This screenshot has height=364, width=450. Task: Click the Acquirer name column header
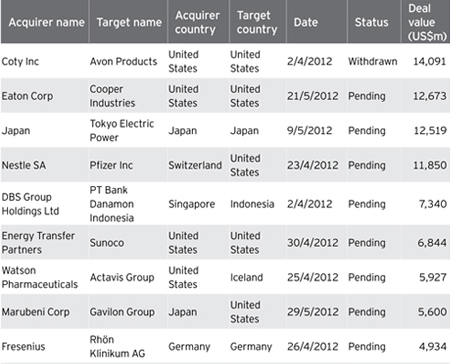click(x=47, y=22)
